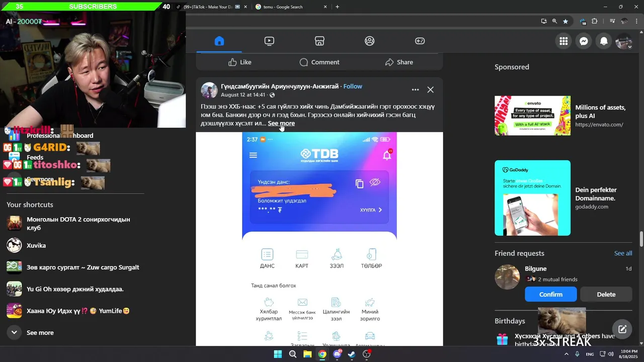The width and height of the screenshot is (644, 362).
Task: Expand shortcuts with See more chevron
Action: tap(14, 332)
